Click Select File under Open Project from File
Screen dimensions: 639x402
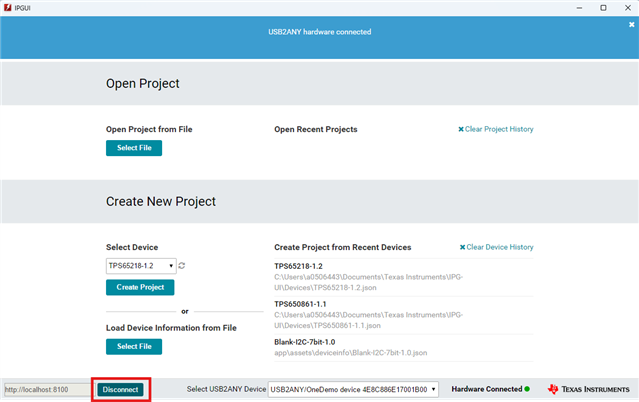click(134, 148)
